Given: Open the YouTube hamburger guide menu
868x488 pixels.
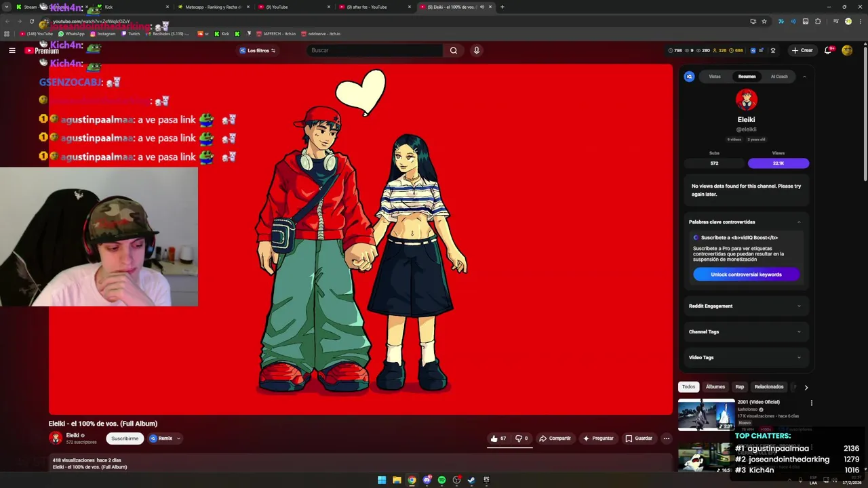Looking at the screenshot, I should point(12,50).
